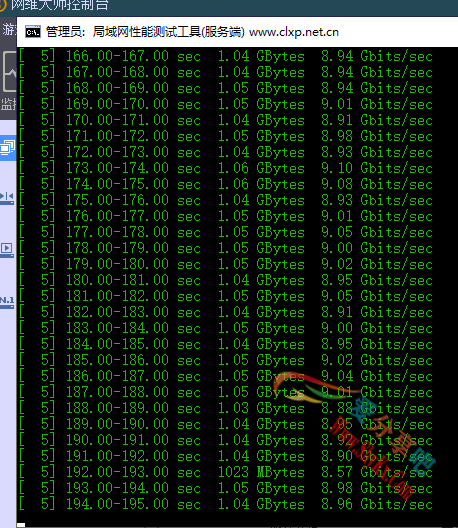This screenshot has width=458, height=528.
Task: Click the 180.00-181.00 sec interval row
Action: [x=226, y=280]
